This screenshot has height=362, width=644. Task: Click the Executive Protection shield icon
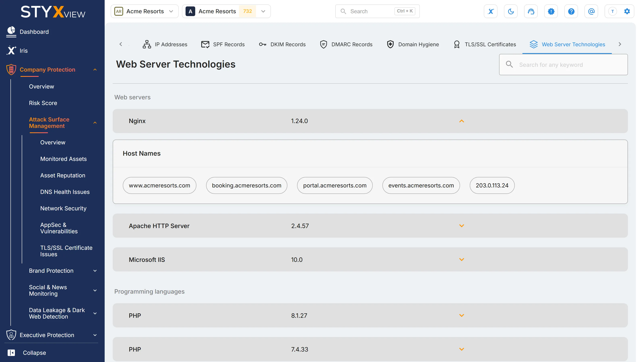tap(11, 335)
